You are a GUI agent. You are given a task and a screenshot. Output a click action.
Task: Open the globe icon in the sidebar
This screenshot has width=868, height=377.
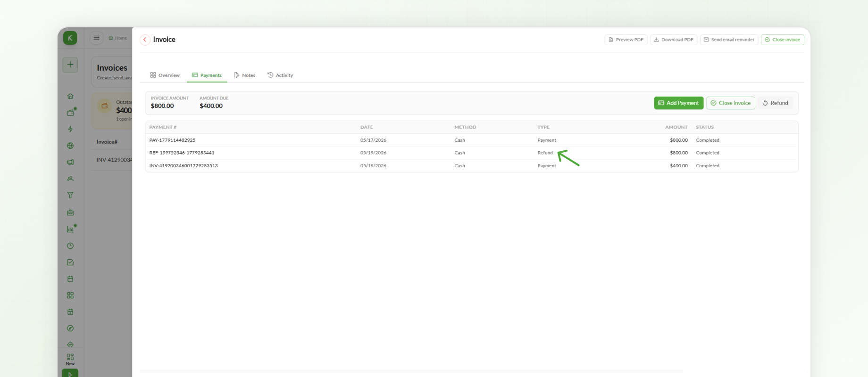[x=70, y=146]
